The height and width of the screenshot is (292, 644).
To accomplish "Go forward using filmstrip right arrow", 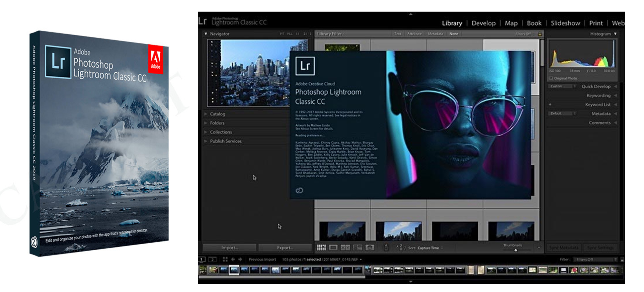I will tap(240, 259).
